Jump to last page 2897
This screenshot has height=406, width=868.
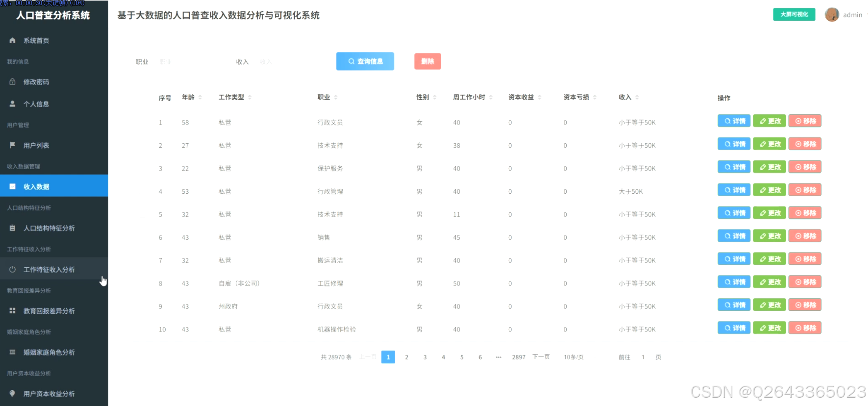(519, 357)
